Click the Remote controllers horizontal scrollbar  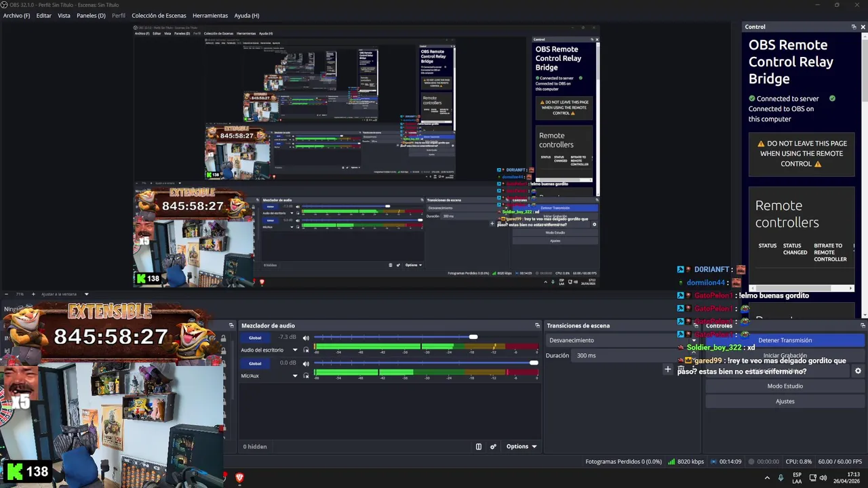coord(801,288)
